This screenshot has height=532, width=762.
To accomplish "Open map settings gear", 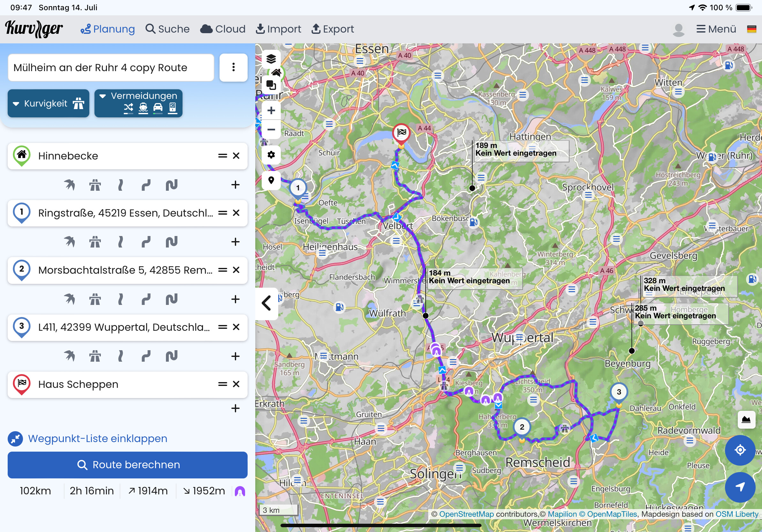I will [271, 155].
